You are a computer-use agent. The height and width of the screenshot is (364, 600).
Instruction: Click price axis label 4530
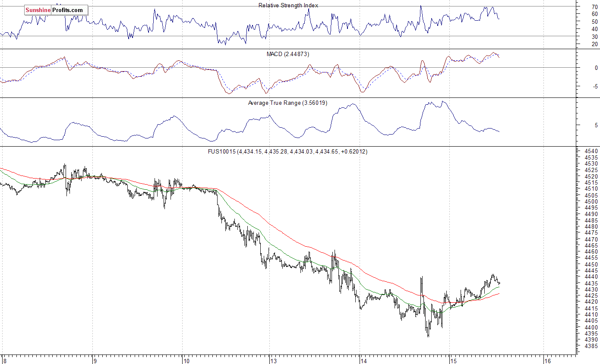coord(591,164)
